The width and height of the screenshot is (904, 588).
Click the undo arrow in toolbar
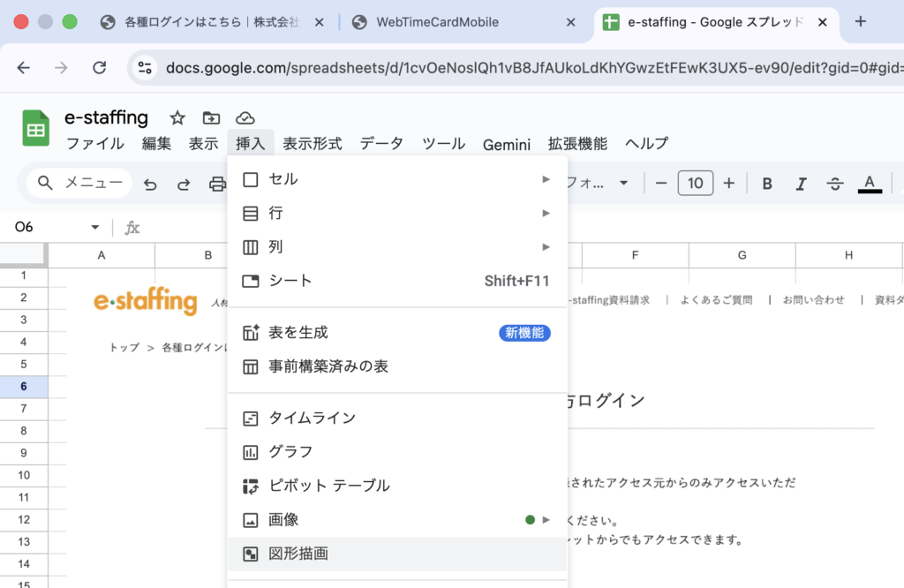tap(151, 184)
